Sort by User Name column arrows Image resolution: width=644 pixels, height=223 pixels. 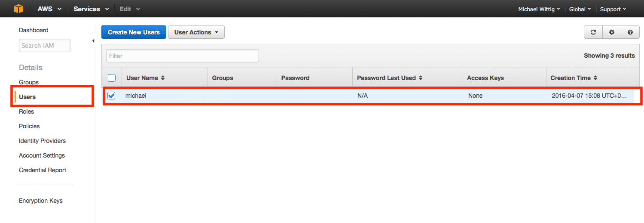tap(163, 78)
